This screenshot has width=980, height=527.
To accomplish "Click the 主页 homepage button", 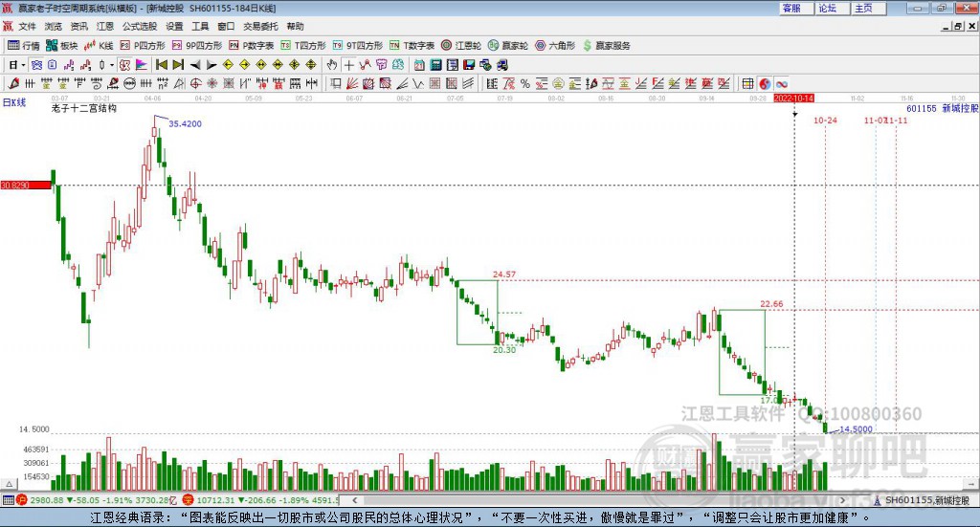I will [869, 8].
